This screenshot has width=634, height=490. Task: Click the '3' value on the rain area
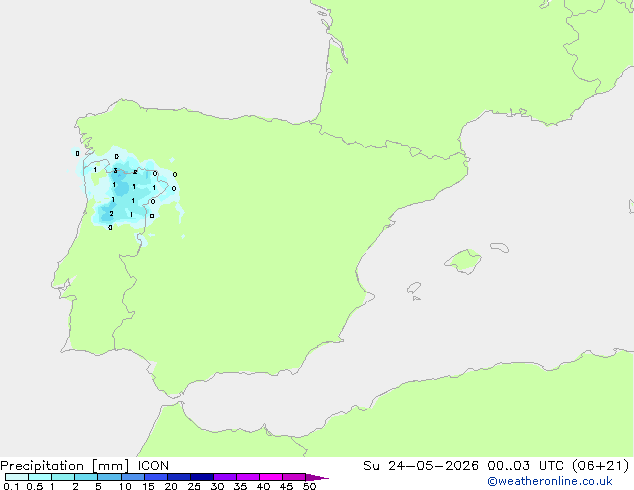(x=116, y=171)
